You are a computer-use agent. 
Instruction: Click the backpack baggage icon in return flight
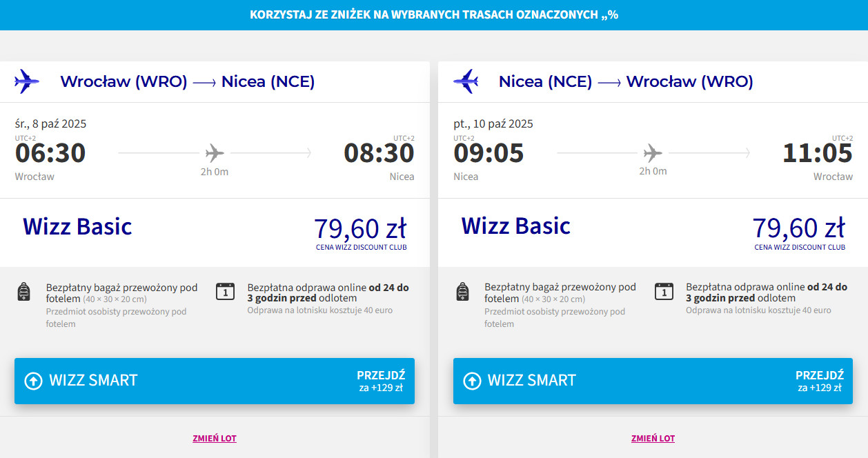coord(462,292)
